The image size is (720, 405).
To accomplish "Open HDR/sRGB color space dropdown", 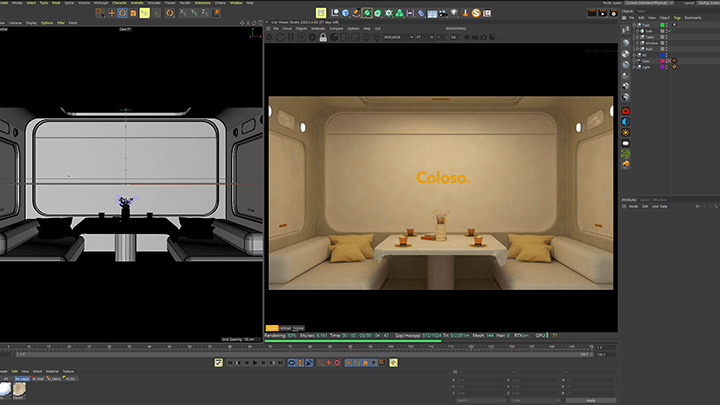I will pos(399,37).
